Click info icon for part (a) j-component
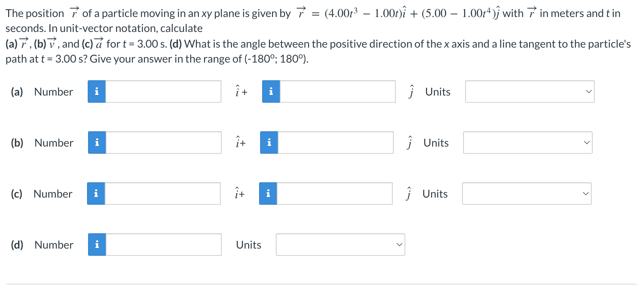This screenshot has height=285, width=644. tap(271, 91)
